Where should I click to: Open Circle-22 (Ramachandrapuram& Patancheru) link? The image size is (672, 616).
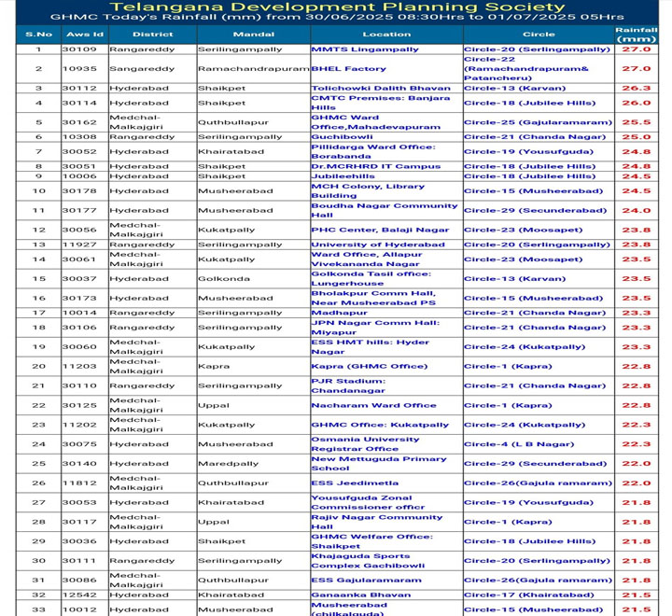tap(526, 68)
